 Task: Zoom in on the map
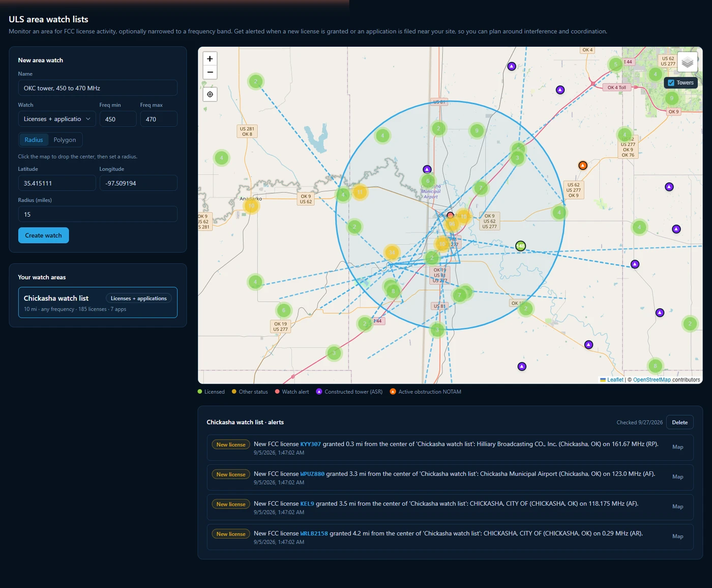pos(210,59)
